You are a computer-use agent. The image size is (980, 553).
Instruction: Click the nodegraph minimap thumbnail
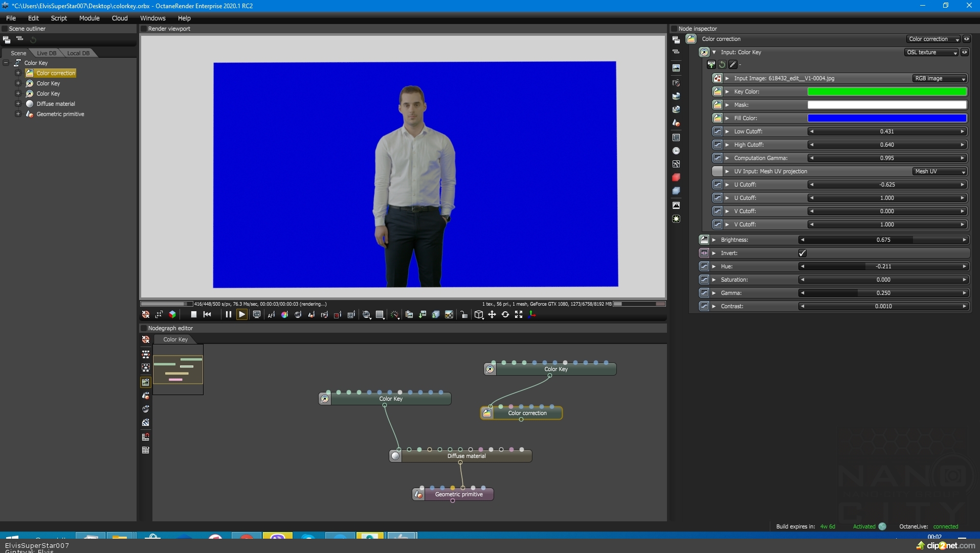coord(178,370)
